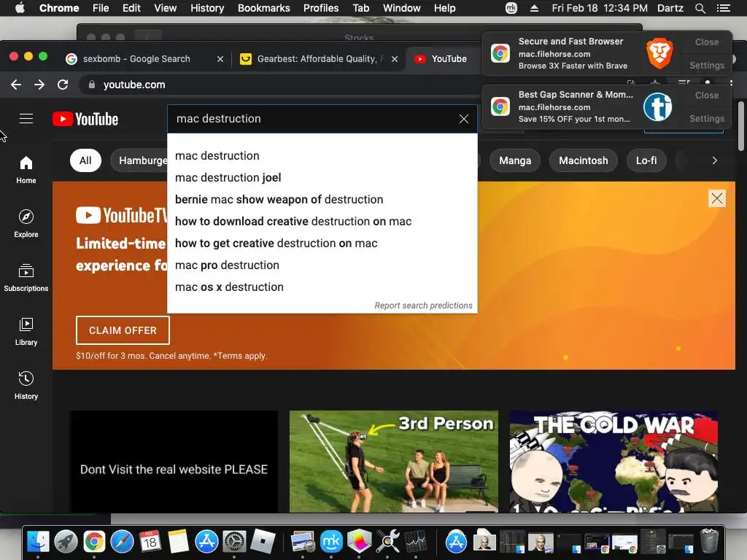Open the Trash in the dock

point(709,542)
